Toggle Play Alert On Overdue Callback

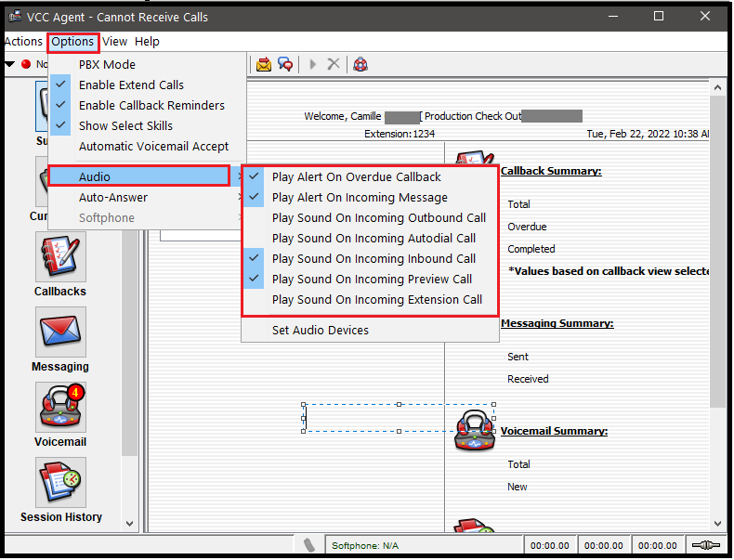(x=370, y=176)
